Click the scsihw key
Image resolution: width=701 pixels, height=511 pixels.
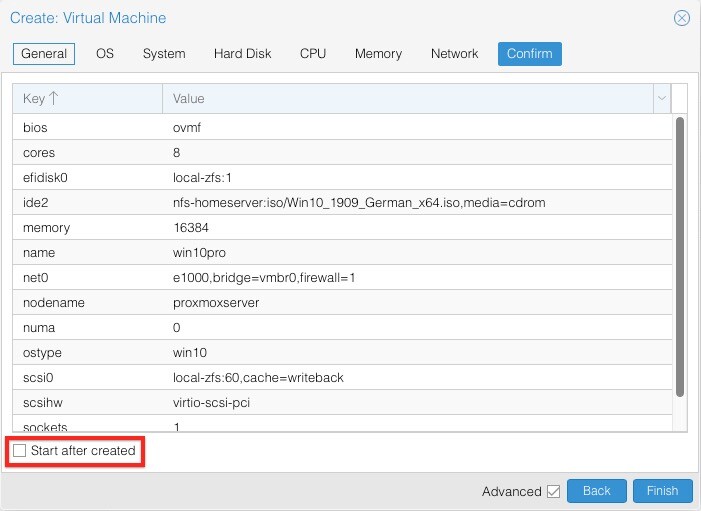tap(42, 403)
